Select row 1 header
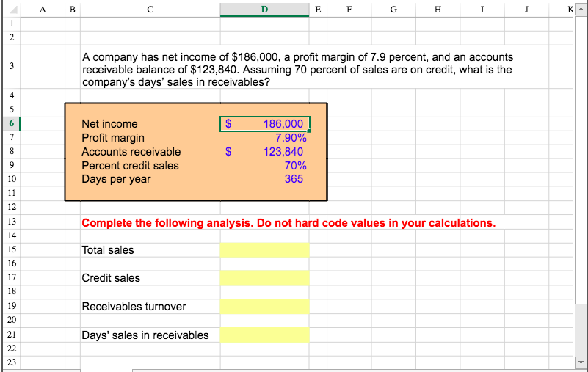The image size is (588, 372). 12,23
